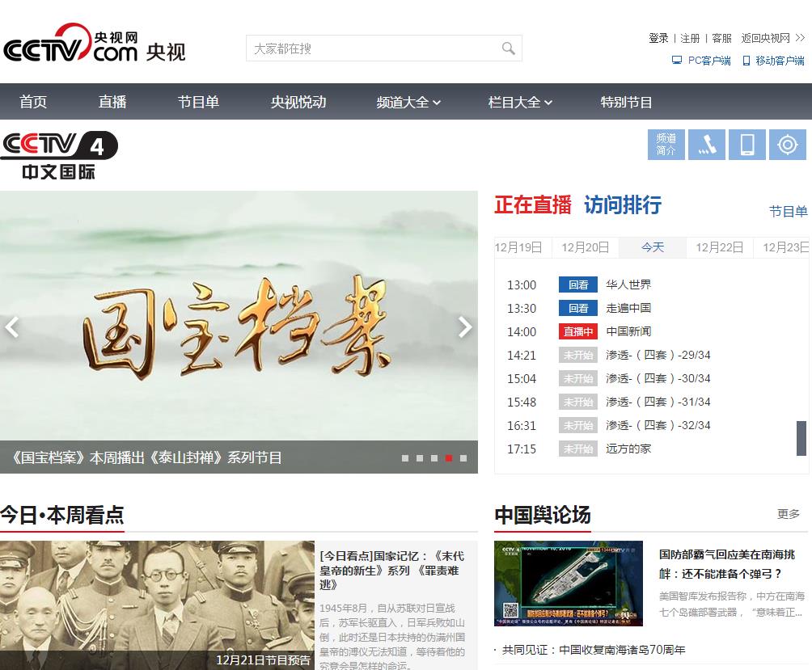Viewport: 812px width, 670px height.
Task: Select the 12月23日 date tab
Action: click(x=783, y=247)
